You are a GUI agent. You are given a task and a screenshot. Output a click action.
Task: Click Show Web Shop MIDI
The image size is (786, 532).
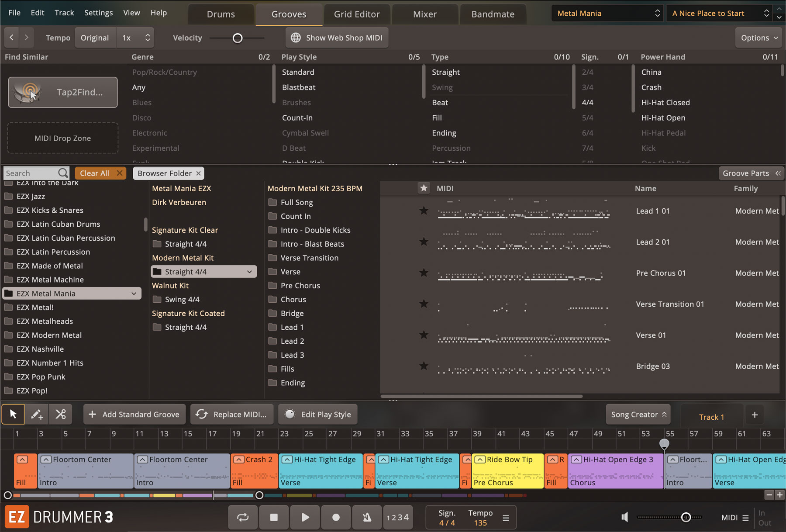(337, 38)
